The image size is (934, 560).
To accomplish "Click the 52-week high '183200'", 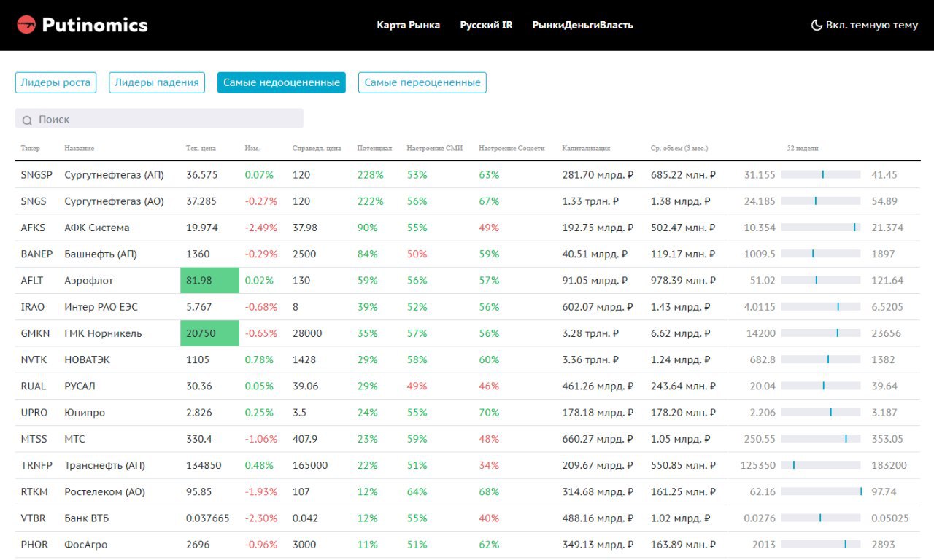I will [x=889, y=465].
